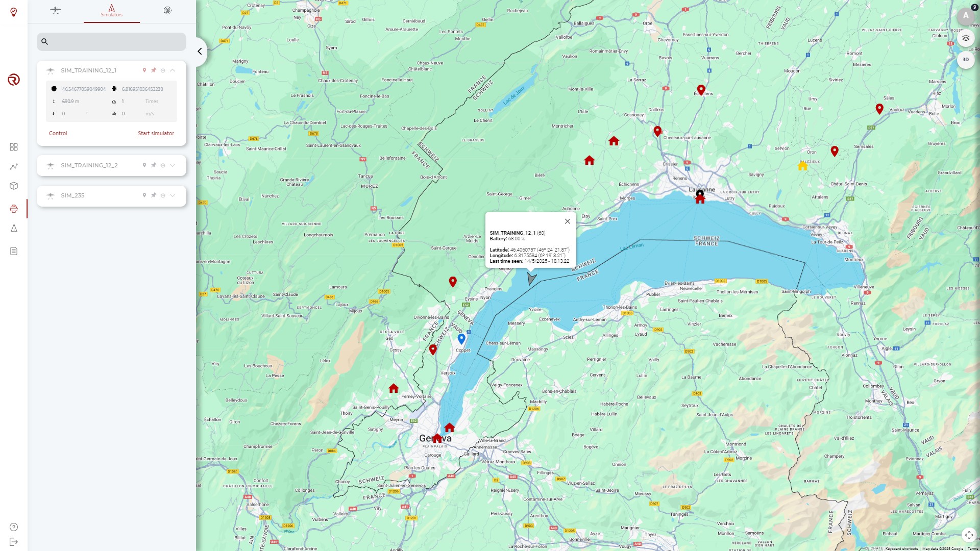Close the SIM_TRAINING_12_1 map popup
The width and height of the screenshot is (980, 551).
point(567,221)
